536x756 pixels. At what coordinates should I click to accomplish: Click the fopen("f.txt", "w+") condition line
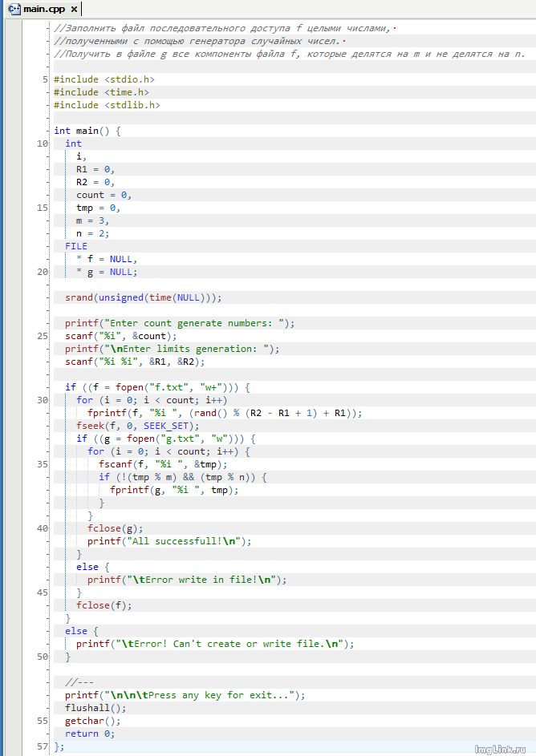point(157,387)
